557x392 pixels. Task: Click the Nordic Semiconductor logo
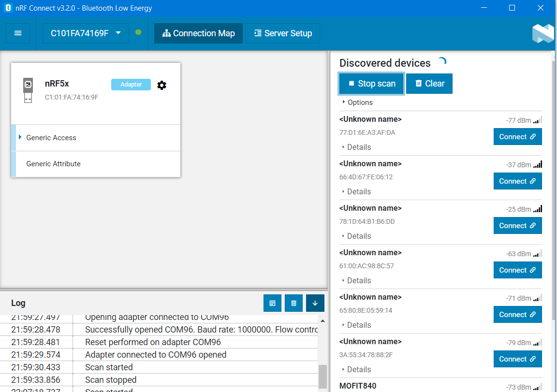[542, 33]
